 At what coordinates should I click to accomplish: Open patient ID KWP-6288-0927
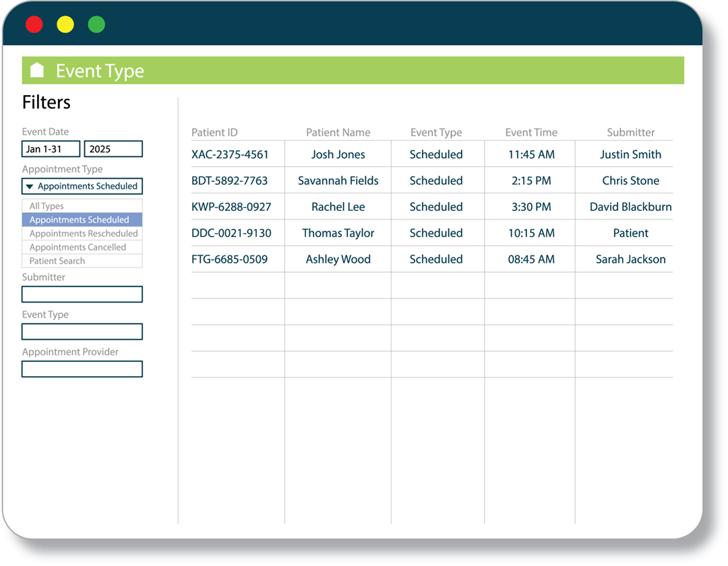(231, 207)
